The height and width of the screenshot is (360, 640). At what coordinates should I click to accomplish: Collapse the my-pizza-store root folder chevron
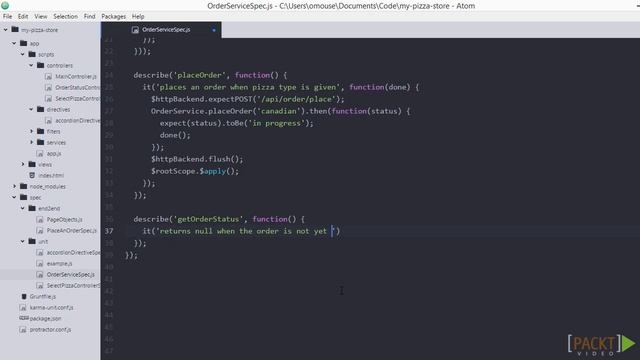[x=6, y=30]
